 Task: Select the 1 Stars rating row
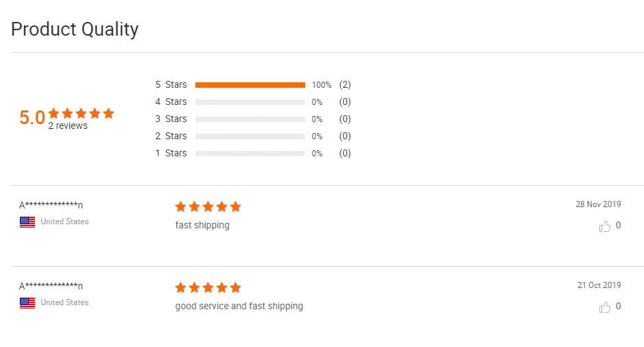[171, 154]
